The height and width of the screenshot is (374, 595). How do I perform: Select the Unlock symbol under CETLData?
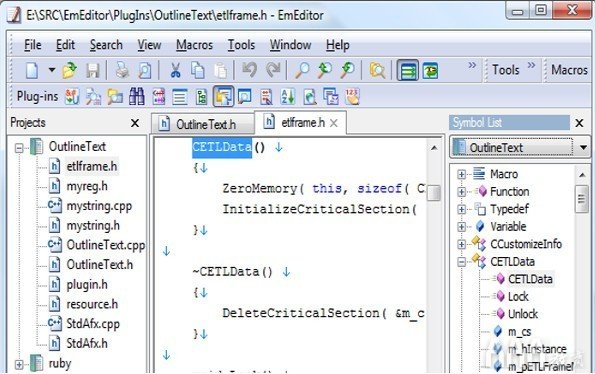tap(523, 314)
